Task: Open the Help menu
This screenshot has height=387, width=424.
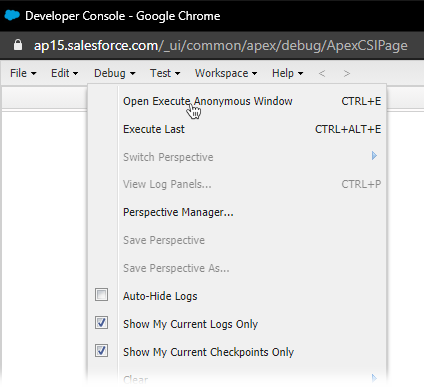Action: tap(287, 73)
